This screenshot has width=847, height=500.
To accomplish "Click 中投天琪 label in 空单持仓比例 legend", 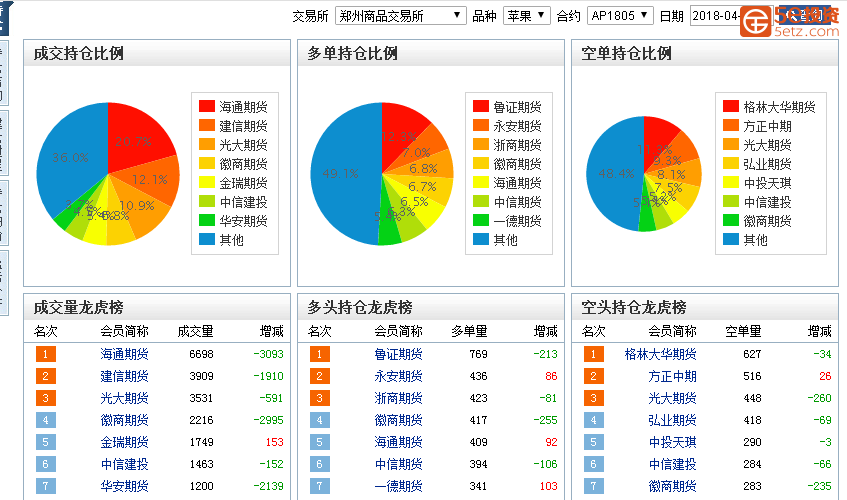I will 767,183.
